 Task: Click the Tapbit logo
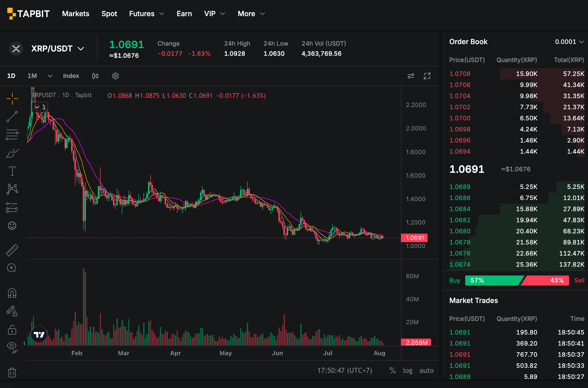(28, 14)
